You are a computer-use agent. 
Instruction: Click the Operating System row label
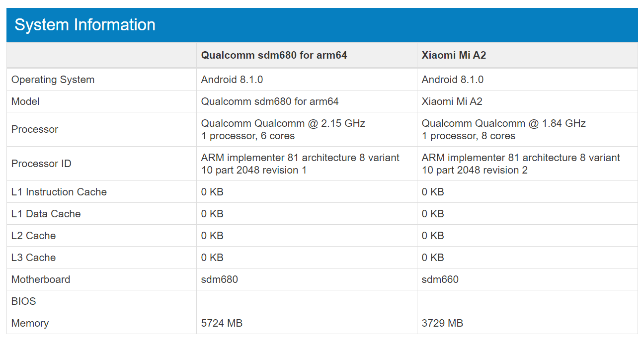(53, 80)
